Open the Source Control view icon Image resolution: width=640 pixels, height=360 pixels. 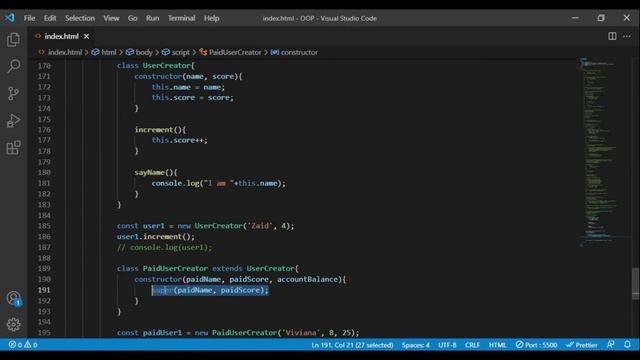tap(13, 93)
